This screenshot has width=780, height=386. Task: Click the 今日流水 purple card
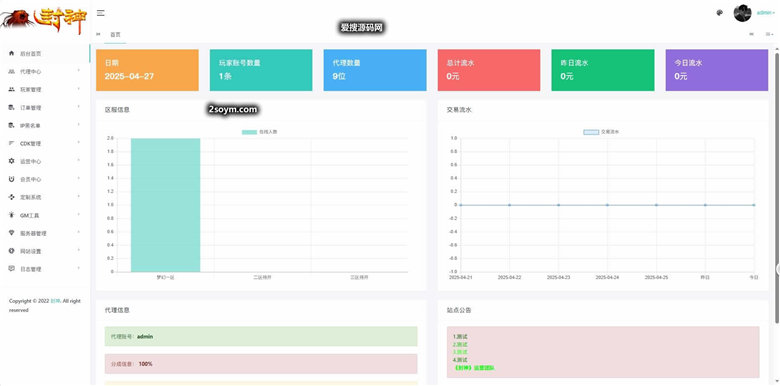[x=717, y=70]
